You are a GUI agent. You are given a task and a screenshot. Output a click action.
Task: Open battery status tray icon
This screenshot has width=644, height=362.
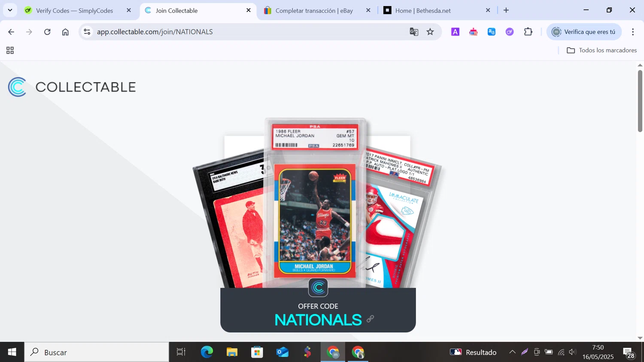(549, 352)
